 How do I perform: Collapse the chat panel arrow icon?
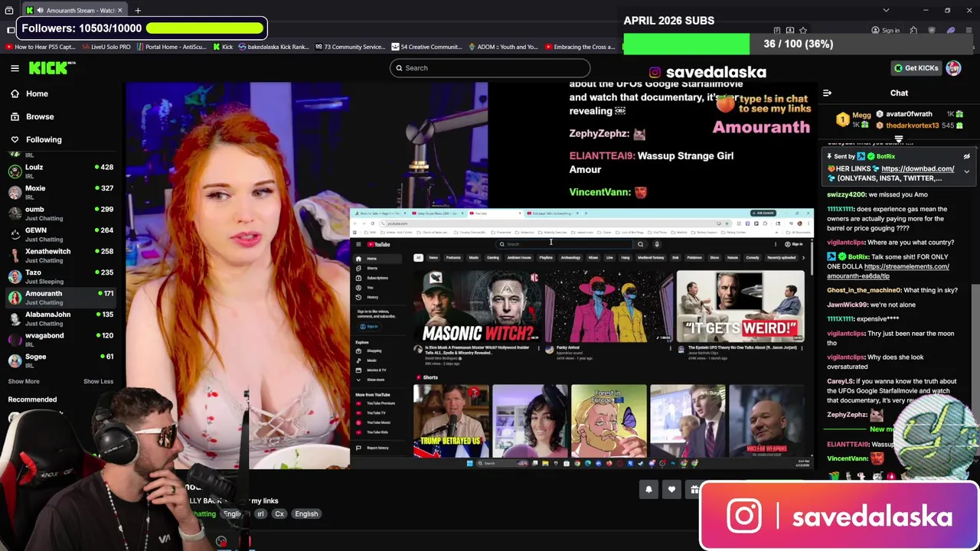(827, 93)
